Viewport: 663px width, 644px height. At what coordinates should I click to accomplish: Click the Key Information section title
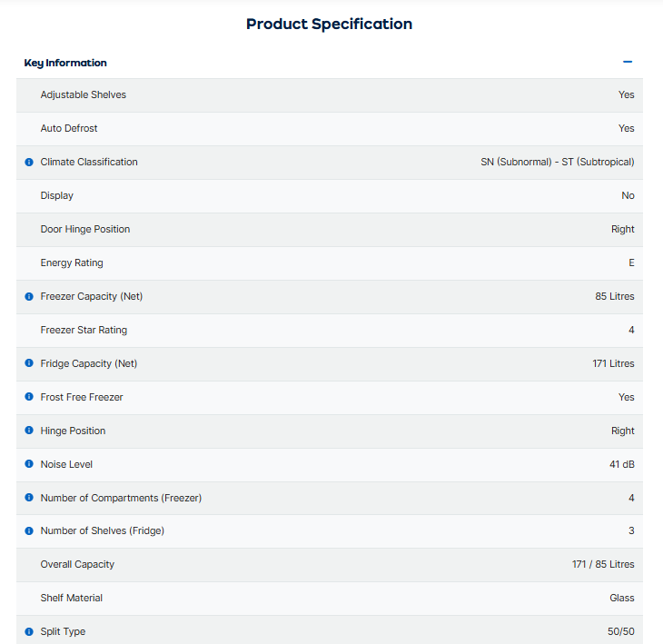(65, 63)
